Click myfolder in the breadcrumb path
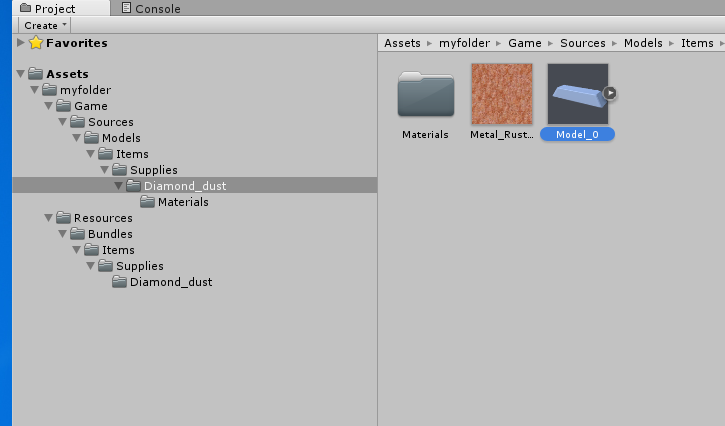The image size is (725, 426). coord(463,43)
